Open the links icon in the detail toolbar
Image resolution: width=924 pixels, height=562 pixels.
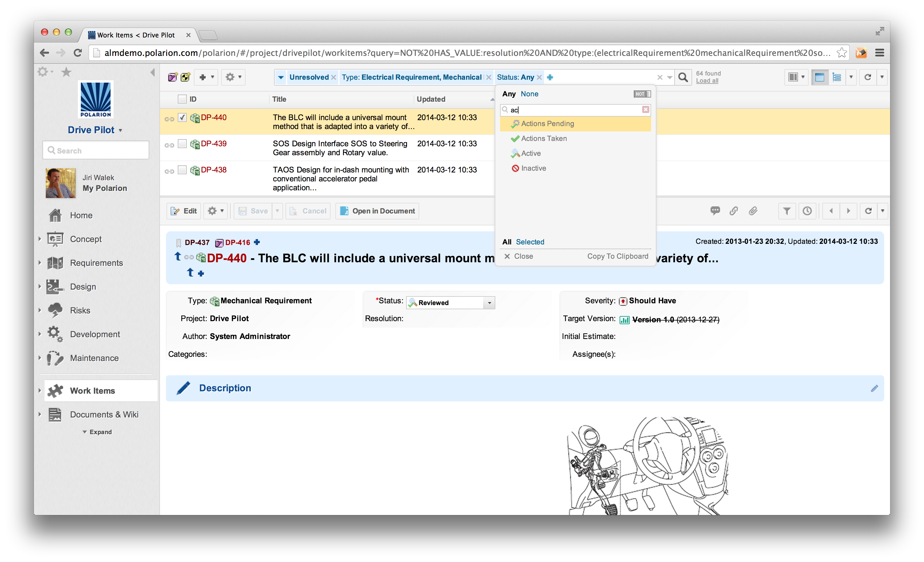[x=733, y=211]
